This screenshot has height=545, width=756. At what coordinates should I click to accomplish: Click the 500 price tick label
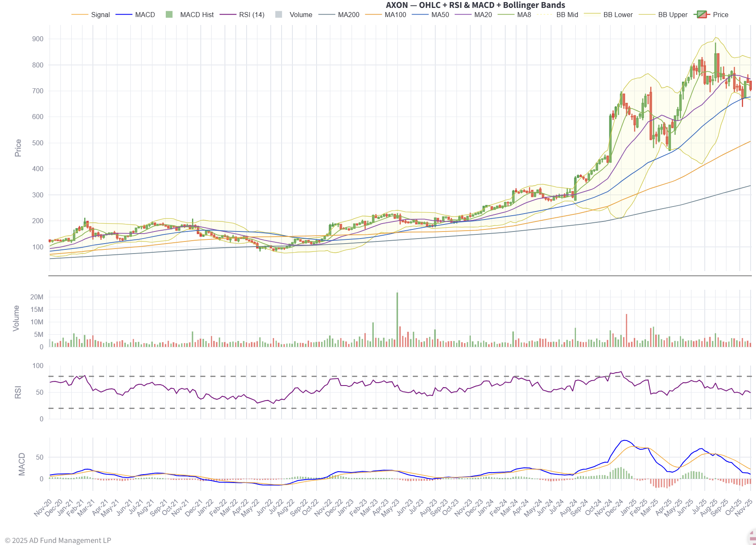point(37,143)
